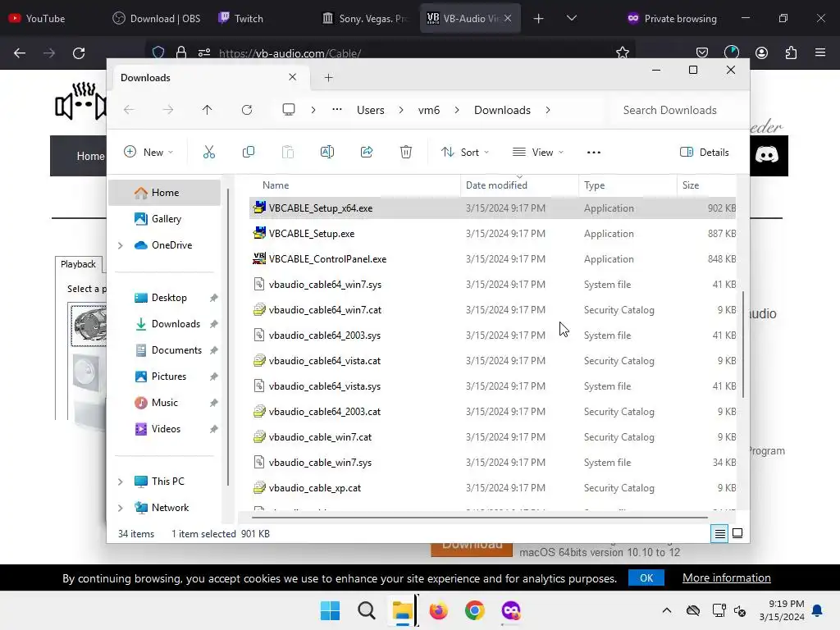
Task: Click Firefox bookmark star icon
Action: point(622,52)
